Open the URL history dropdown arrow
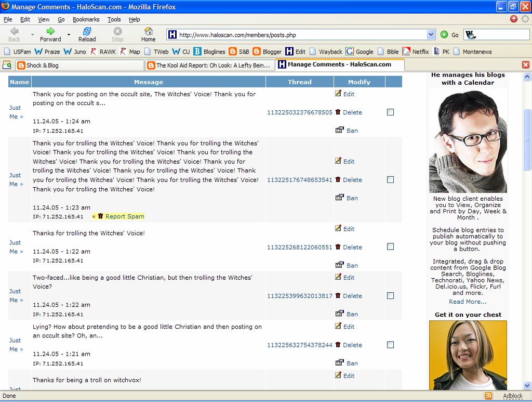 tap(431, 35)
